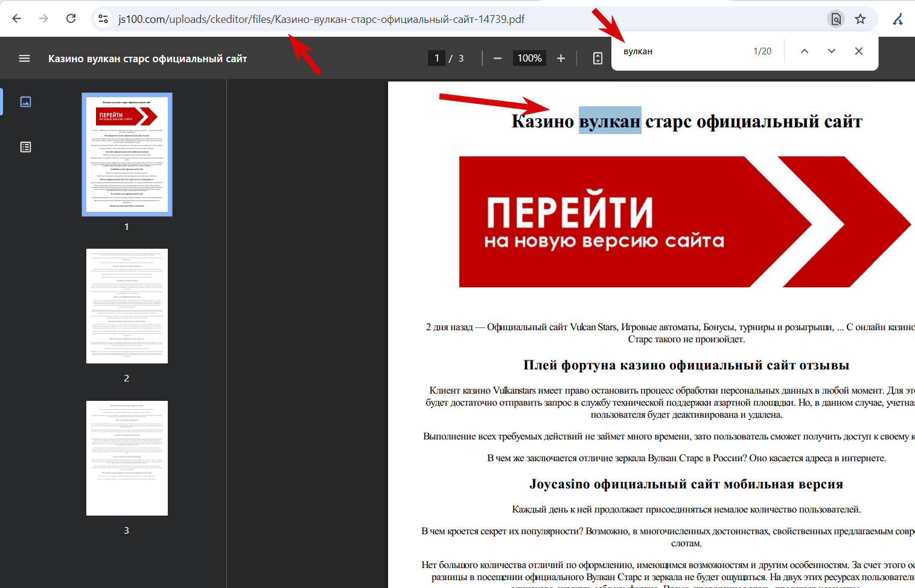Image resolution: width=915 pixels, height=588 pixels.
Task: Click the highlighted word вулкан in heading
Action: click(x=610, y=121)
